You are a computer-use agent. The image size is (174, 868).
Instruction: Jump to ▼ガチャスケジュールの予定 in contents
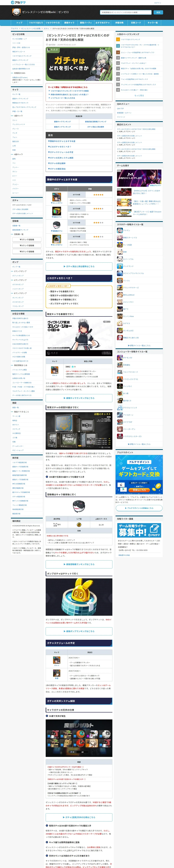(61, 152)
